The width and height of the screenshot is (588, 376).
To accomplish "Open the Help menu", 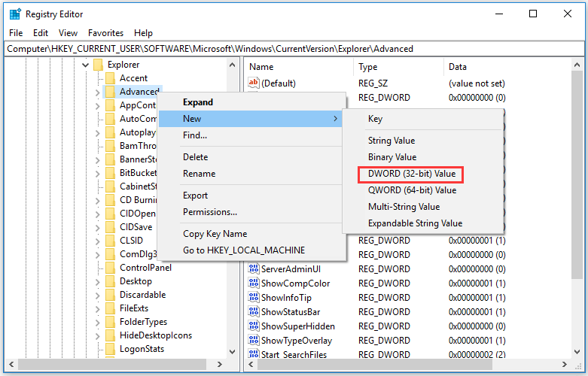I will (143, 33).
